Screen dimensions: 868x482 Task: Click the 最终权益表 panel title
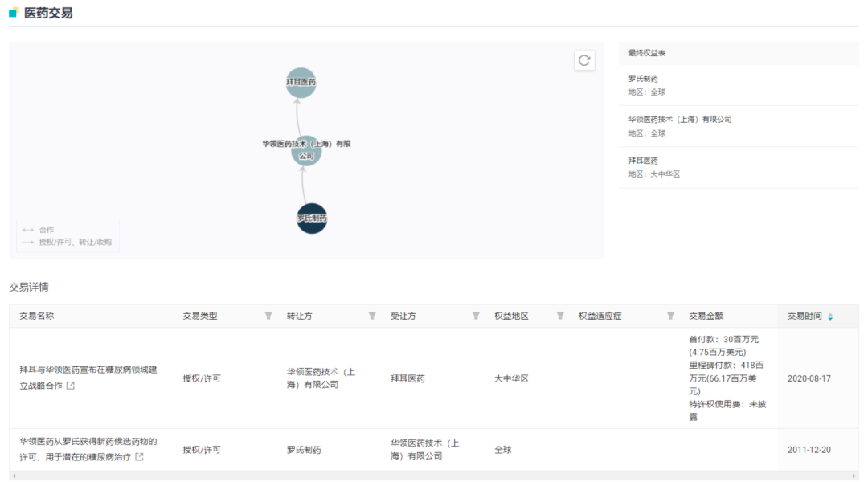coord(646,53)
